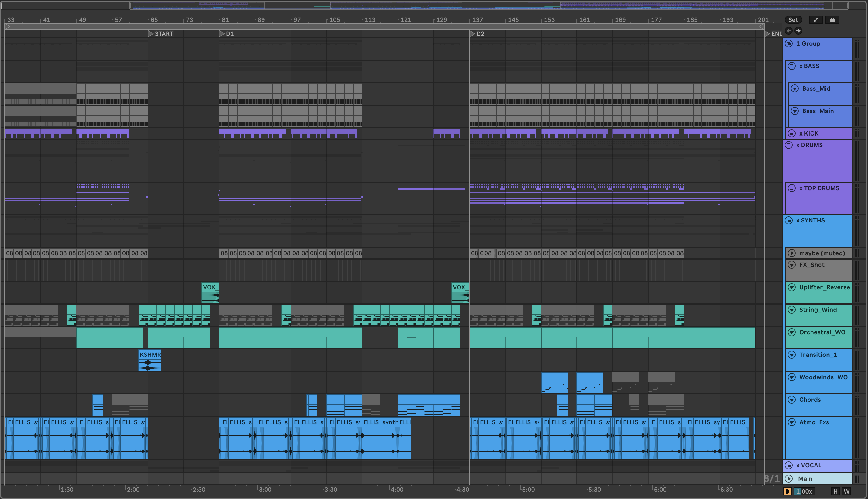The image size is (868, 499).
Task: Unfold the x KICK group track
Action: click(x=792, y=133)
